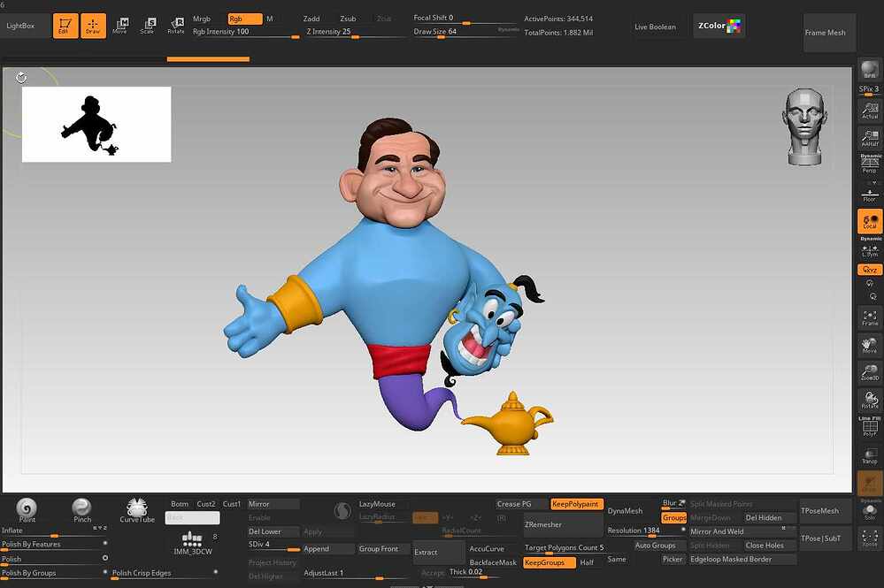This screenshot has height=588, width=884.
Task: Click the Move canvas hand icon
Action: click(870, 345)
